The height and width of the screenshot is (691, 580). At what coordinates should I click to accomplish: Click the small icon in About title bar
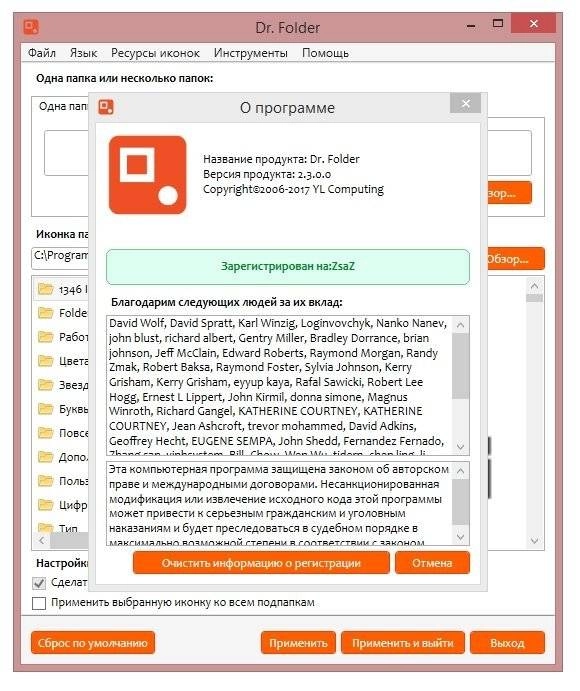(x=106, y=107)
